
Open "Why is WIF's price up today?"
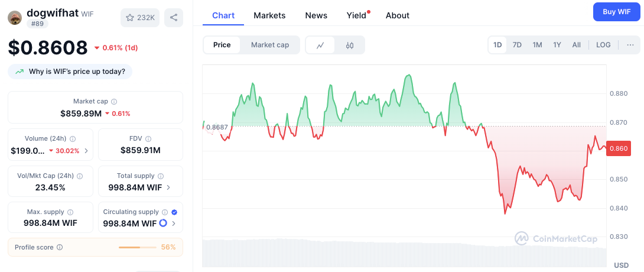tap(70, 72)
